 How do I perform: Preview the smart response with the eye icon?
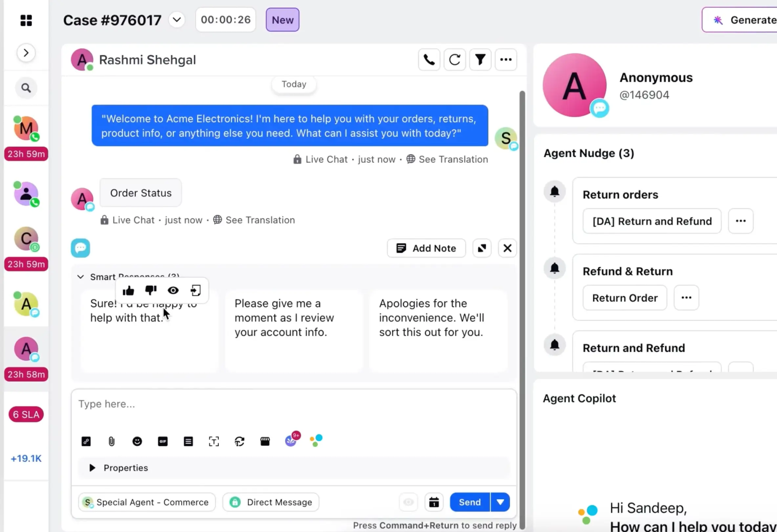(173, 290)
